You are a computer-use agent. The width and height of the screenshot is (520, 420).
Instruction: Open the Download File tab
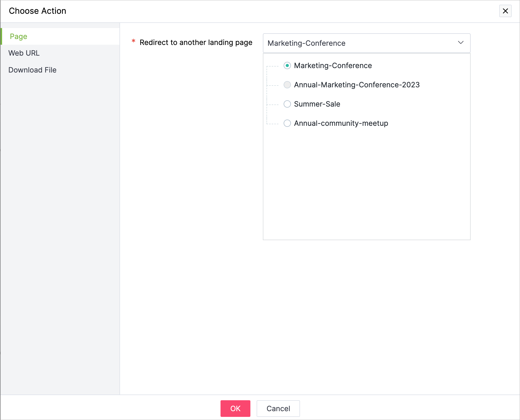pyautogui.click(x=32, y=70)
